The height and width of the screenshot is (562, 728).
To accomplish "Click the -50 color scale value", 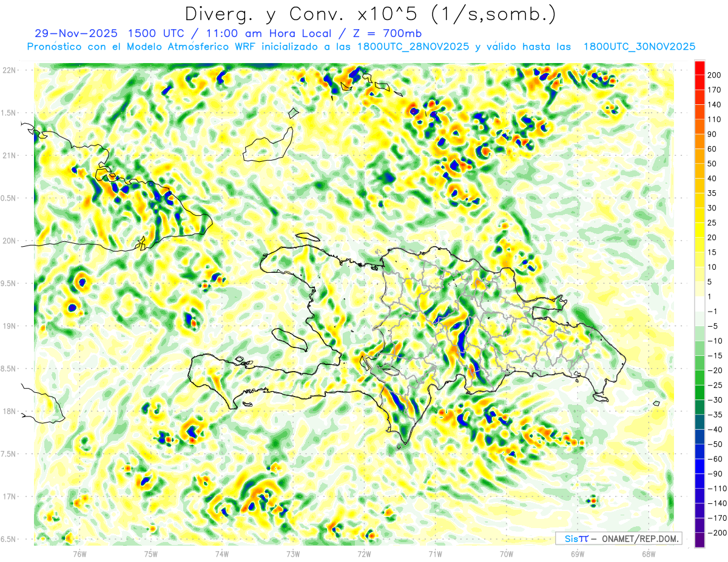I will click(x=715, y=444).
